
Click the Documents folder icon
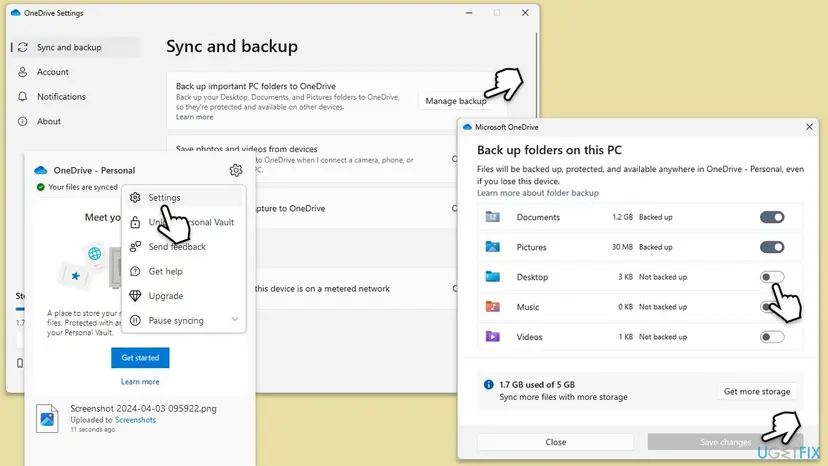pyautogui.click(x=493, y=217)
